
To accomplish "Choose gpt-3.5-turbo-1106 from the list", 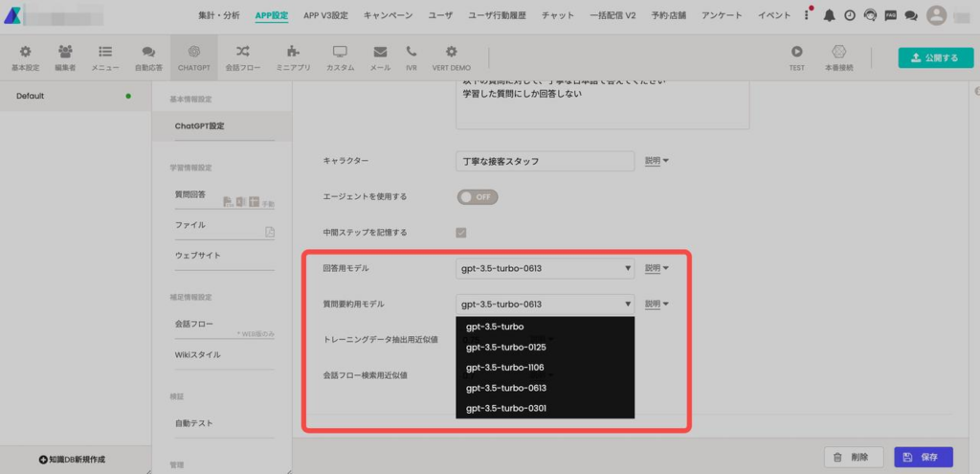I will pyautogui.click(x=505, y=368).
